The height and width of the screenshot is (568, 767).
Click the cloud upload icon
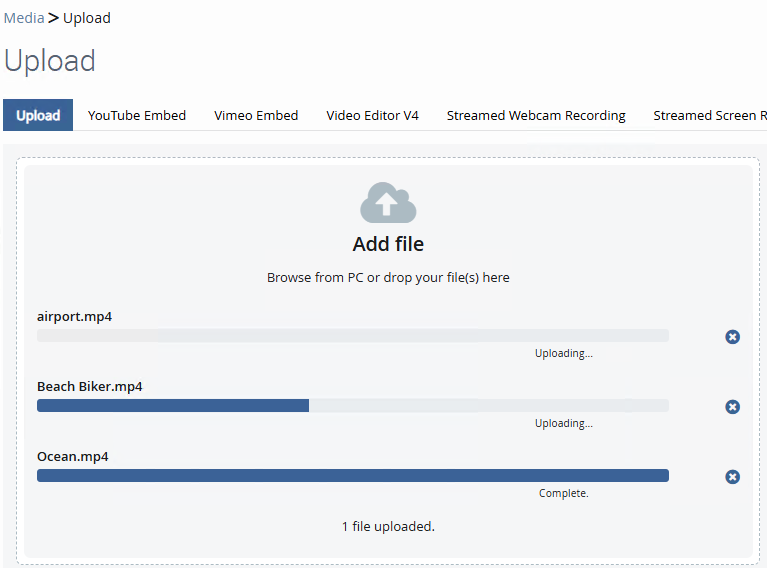[388, 203]
